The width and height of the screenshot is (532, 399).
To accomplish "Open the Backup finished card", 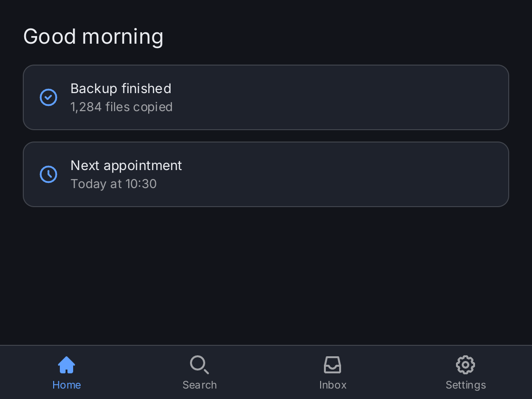I will [266, 97].
